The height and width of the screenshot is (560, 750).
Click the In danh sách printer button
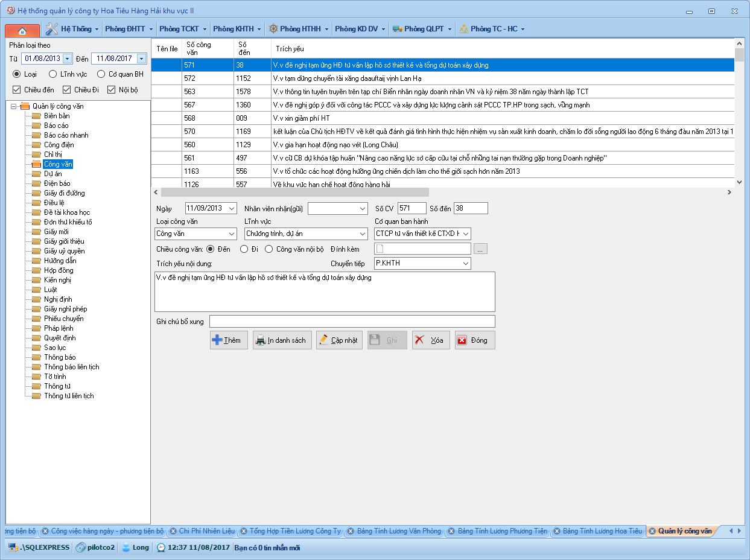pos(282,340)
